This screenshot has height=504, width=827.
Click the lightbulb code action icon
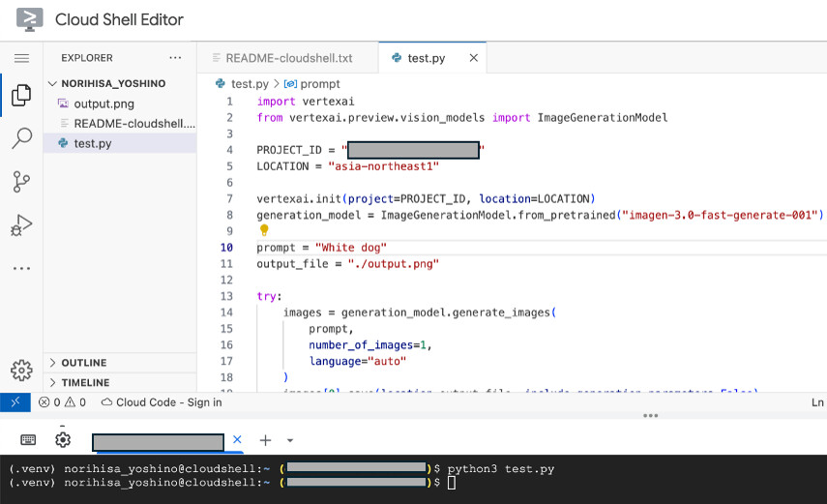point(263,231)
